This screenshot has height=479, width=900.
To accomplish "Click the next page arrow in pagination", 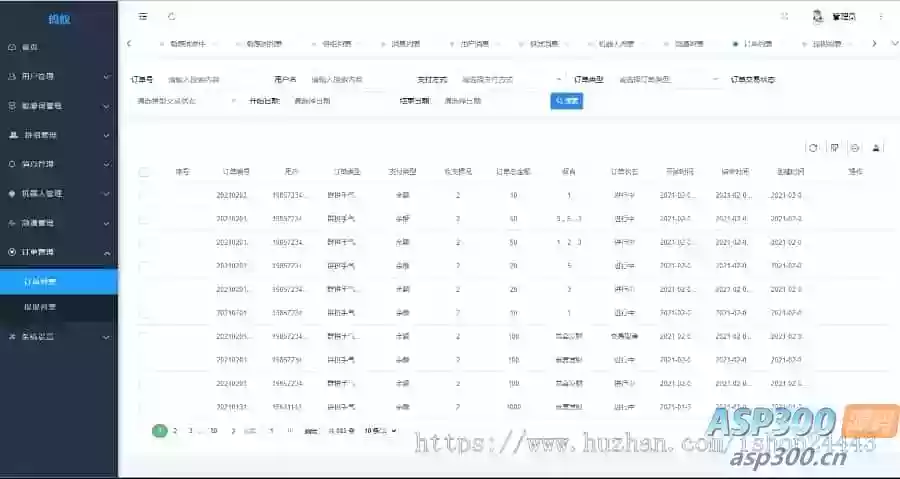I will (233, 431).
